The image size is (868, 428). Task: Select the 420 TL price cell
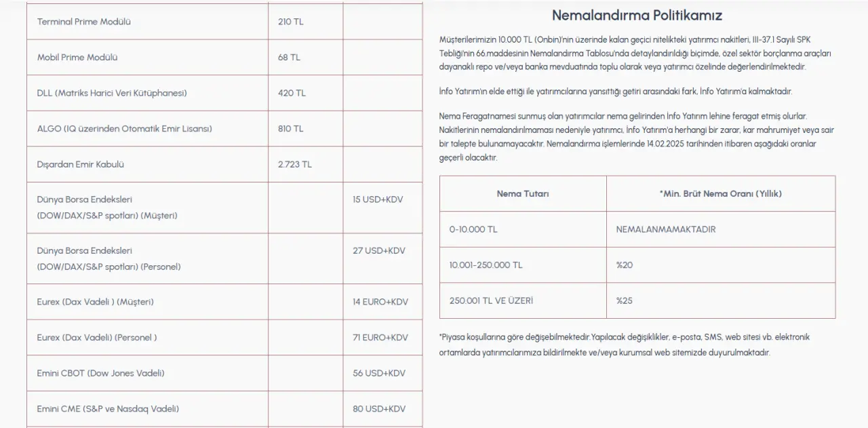pyautogui.click(x=292, y=93)
